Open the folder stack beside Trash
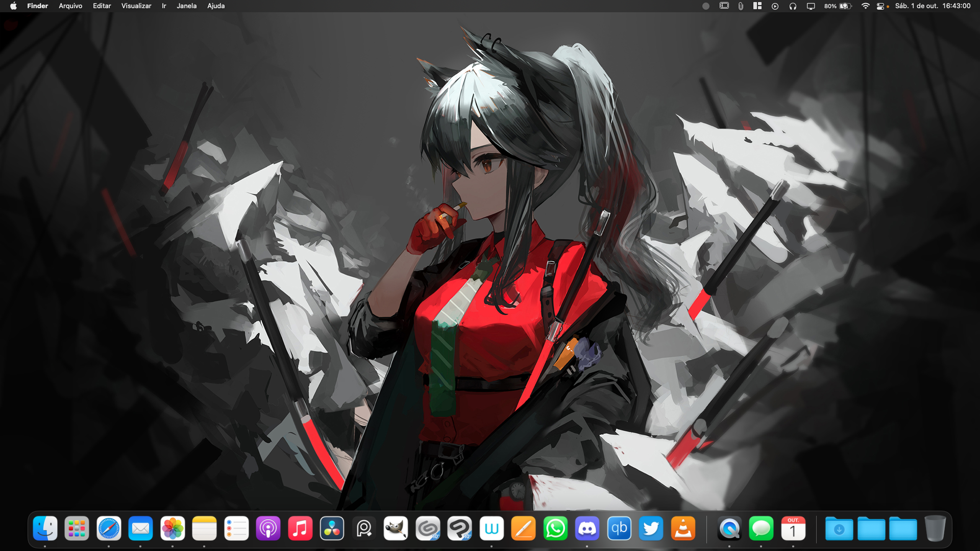 pos(903,529)
